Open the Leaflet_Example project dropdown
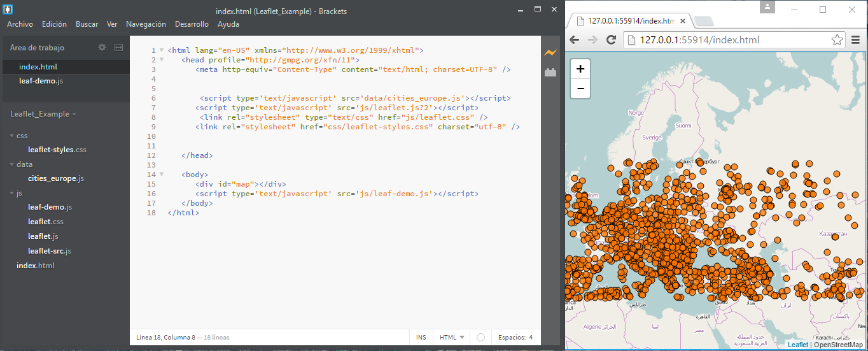Image resolution: width=868 pixels, height=351 pixels. click(x=43, y=114)
